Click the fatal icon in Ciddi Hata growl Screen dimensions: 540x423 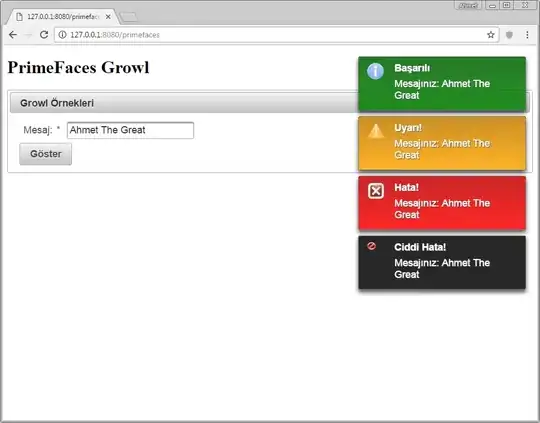point(371,246)
